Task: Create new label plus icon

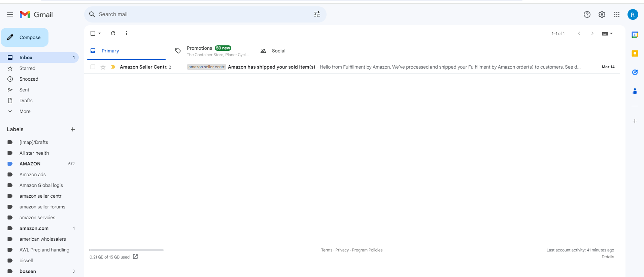Action: coord(73,129)
